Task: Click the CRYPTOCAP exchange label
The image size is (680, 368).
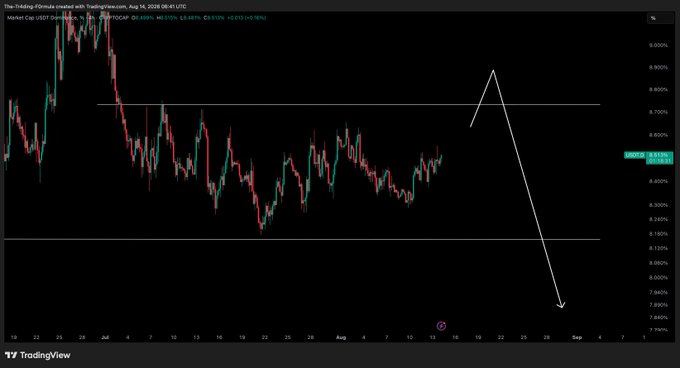Action: 114,18
